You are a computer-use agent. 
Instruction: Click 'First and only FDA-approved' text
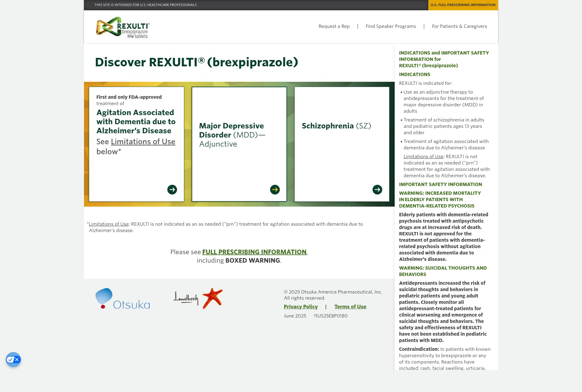129,97
